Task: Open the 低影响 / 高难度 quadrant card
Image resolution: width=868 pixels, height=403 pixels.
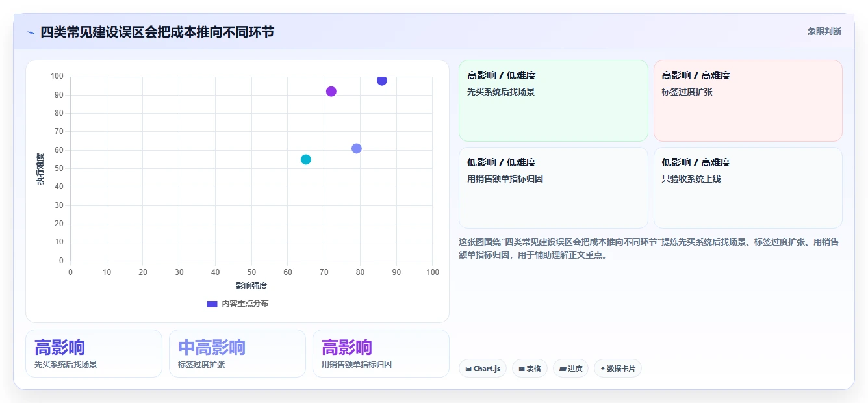Action: (x=748, y=188)
